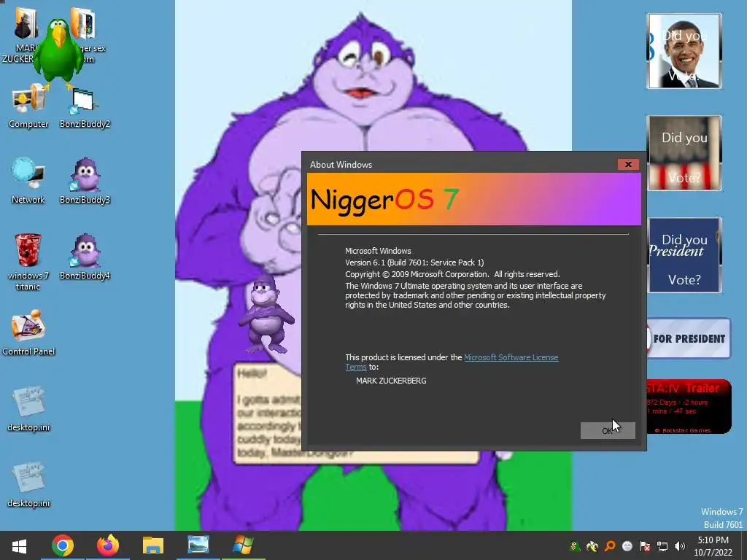This screenshot has width=747, height=560.
Task: Open the Action Center flag tray icon
Action: [645, 546]
